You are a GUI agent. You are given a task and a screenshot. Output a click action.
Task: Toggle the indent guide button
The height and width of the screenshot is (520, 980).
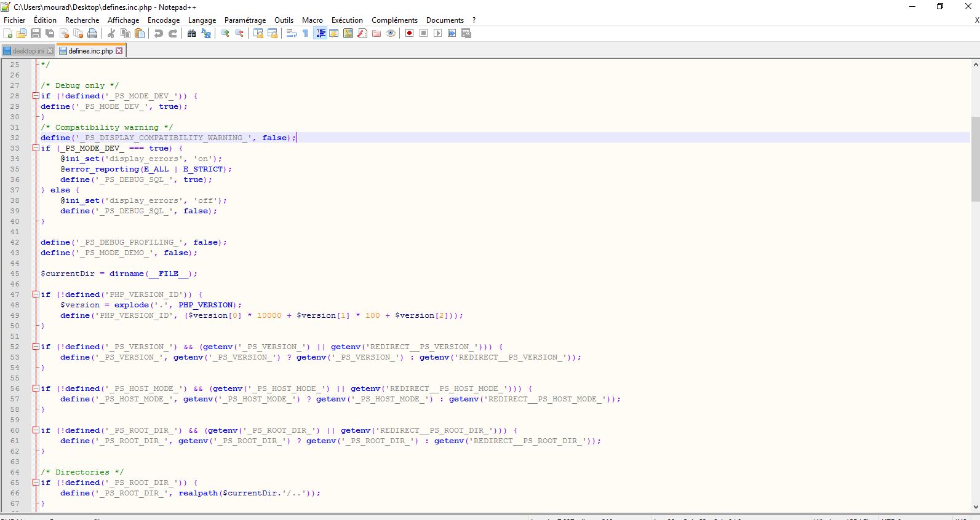320,33
